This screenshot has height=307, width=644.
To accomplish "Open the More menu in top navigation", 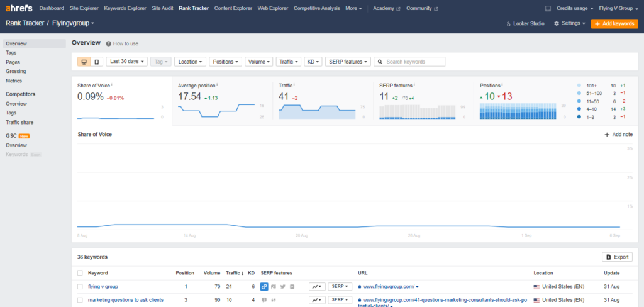I will (353, 8).
